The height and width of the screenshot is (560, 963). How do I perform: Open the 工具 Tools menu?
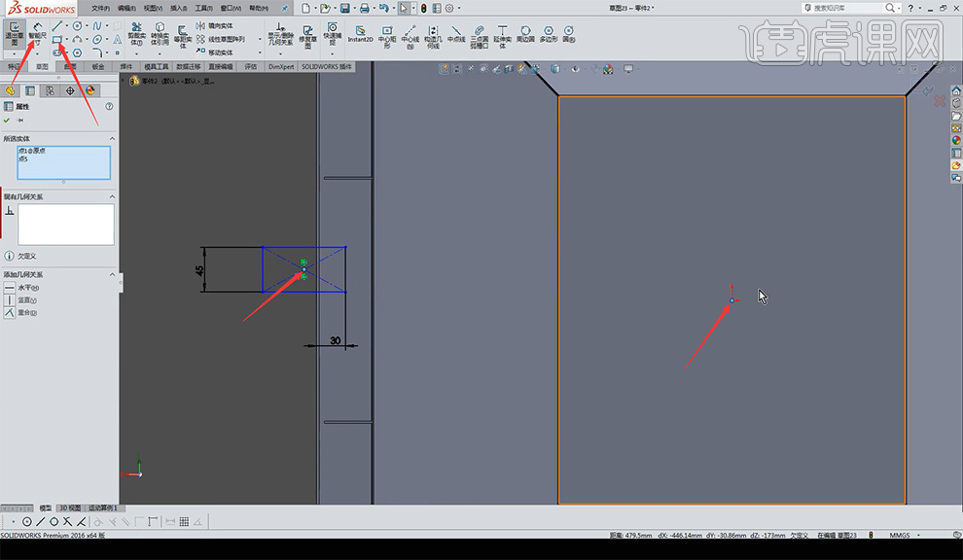pos(204,8)
